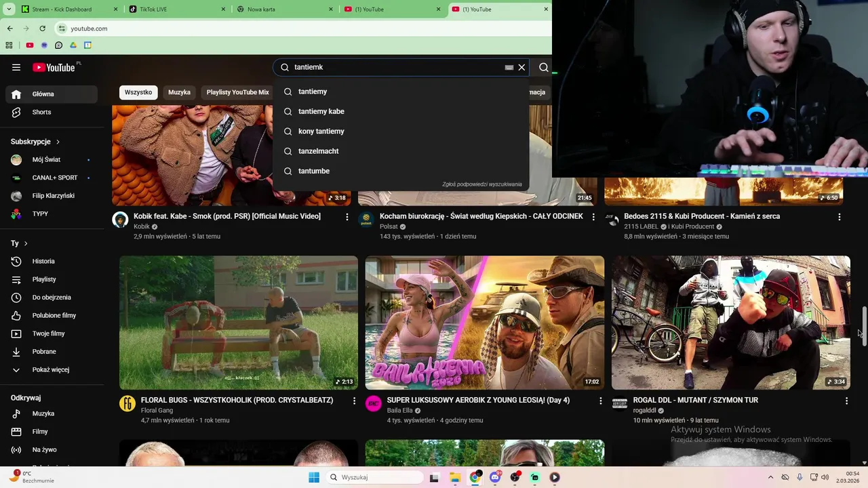Click Zgłoś podpowiedzi wyszukiwania link
868x488 pixels.
click(x=482, y=184)
